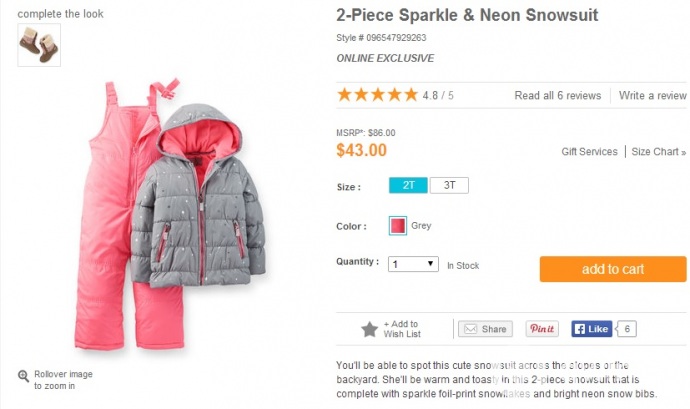Pick the Grey color swatch
The height and width of the screenshot is (409, 690).
(x=398, y=226)
